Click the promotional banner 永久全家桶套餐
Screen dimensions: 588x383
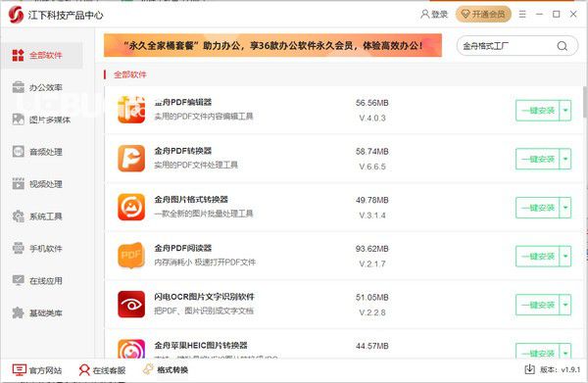pyautogui.click(x=272, y=45)
